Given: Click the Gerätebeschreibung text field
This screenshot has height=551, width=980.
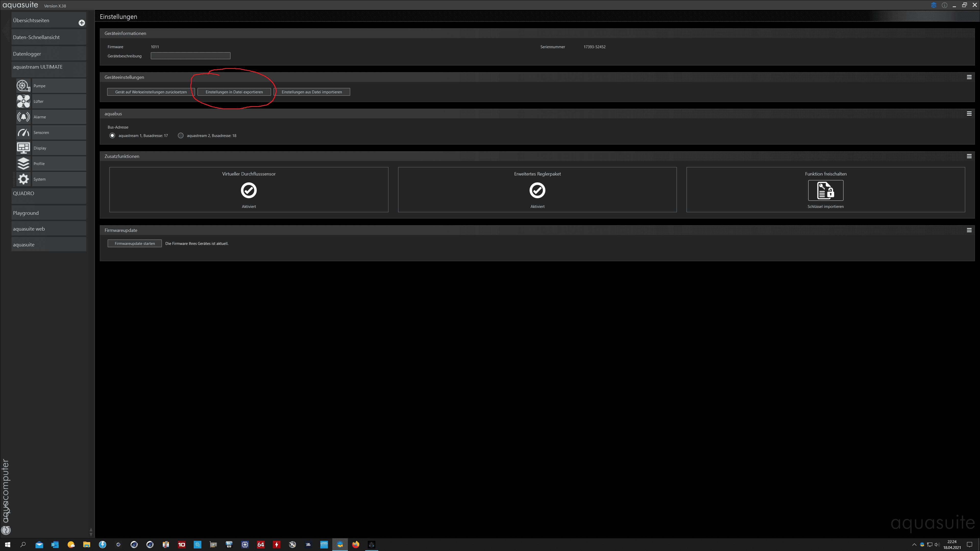Looking at the screenshot, I should pyautogui.click(x=190, y=56).
